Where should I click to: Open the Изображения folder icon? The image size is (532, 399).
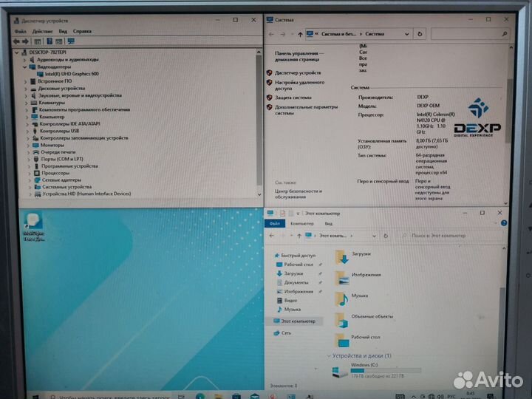[341, 279]
